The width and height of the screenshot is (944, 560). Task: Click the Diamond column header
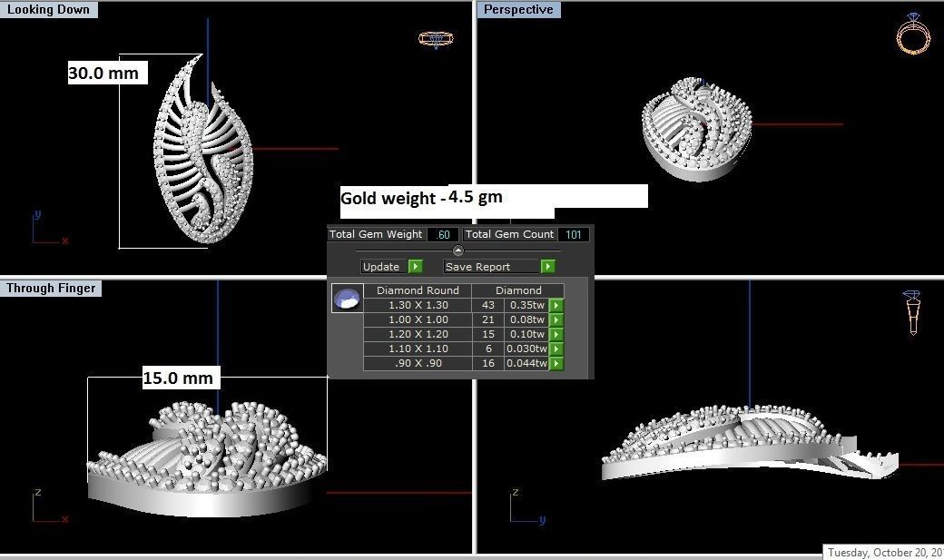click(x=518, y=290)
